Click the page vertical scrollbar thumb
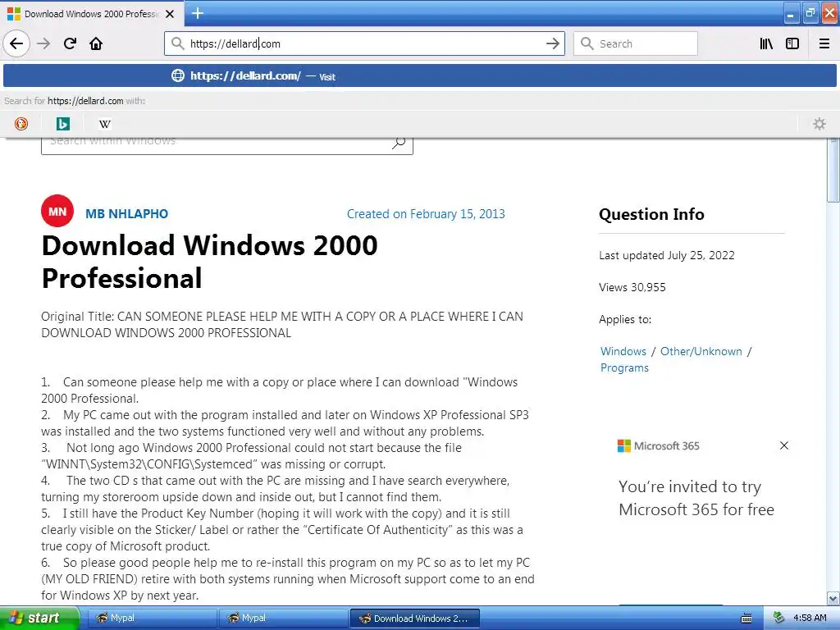840x630 pixels. (833, 171)
